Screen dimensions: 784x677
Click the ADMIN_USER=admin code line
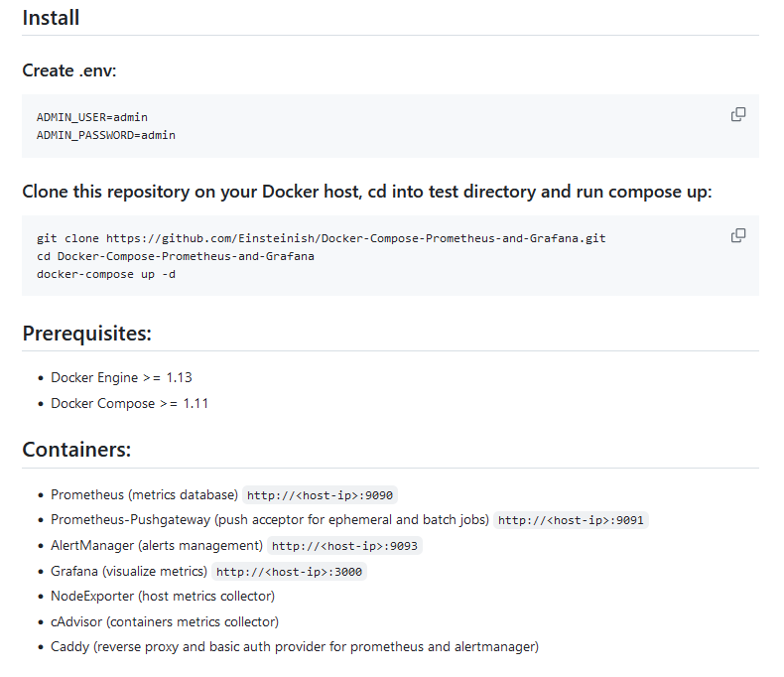tap(92, 117)
